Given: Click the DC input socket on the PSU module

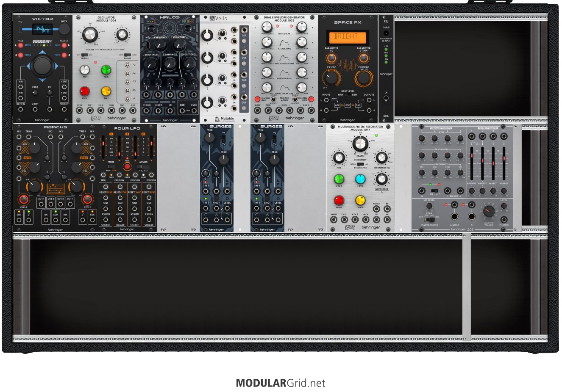Looking at the screenshot, I should [x=386, y=33].
